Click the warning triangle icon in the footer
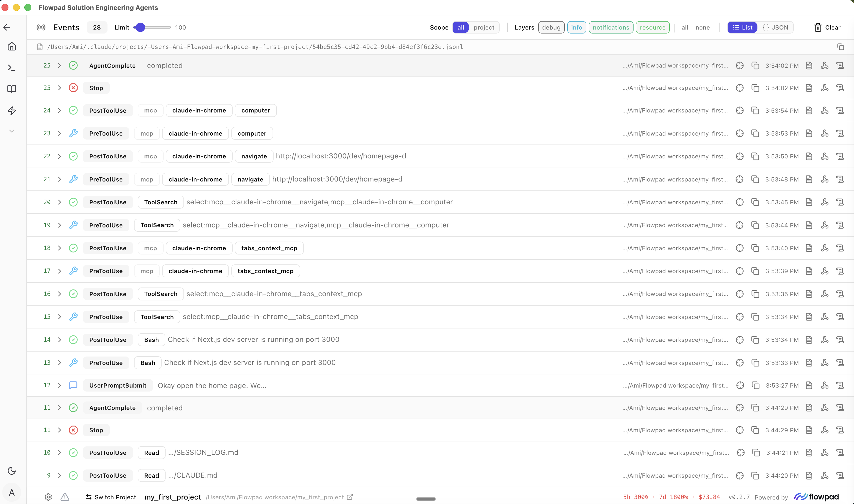This screenshot has height=504, width=854. pos(65,497)
